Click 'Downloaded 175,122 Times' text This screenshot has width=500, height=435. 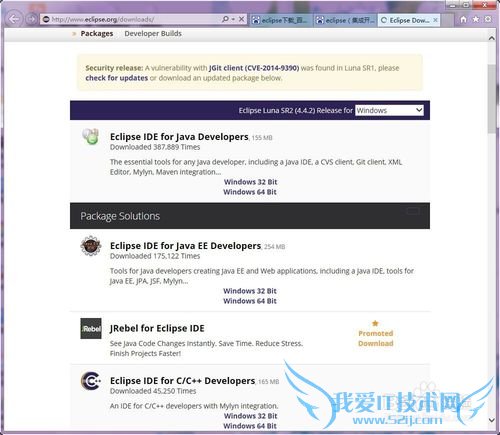tap(155, 256)
